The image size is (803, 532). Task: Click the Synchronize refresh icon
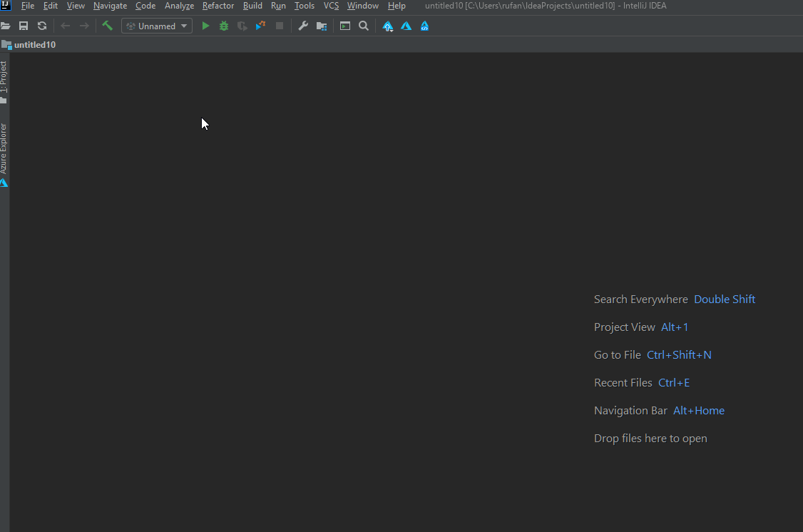(41, 26)
